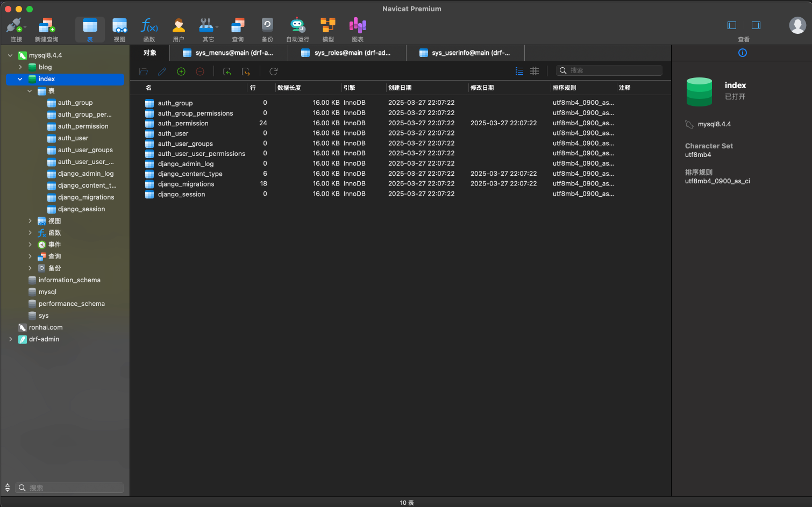Select the mysql database in sidebar
The height and width of the screenshot is (507, 812).
pos(47,292)
